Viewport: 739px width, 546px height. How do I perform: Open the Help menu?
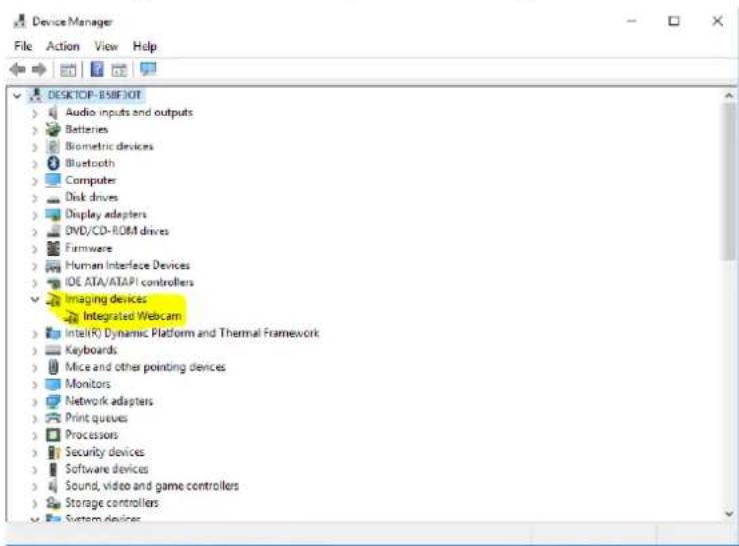[x=145, y=46]
